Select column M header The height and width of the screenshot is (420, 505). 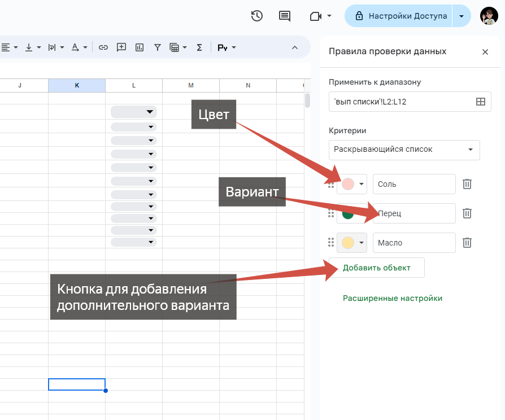pyautogui.click(x=191, y=85)
